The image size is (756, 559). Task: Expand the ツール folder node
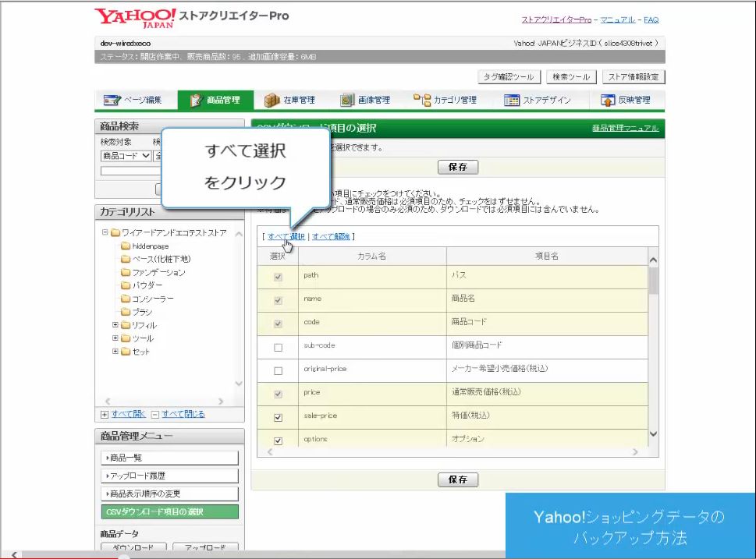click(115, 338)
